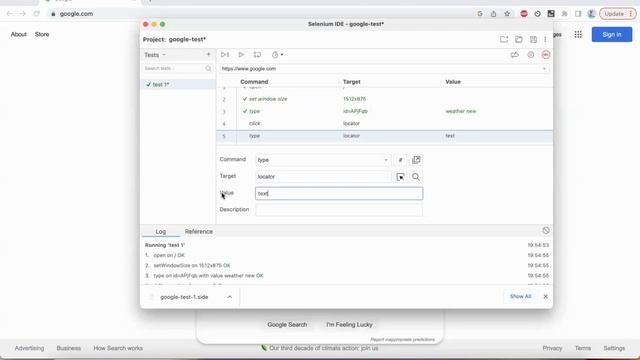Switch to the Reference tab
The height and width of the screenshot is (360, 640).
point(199,231)
